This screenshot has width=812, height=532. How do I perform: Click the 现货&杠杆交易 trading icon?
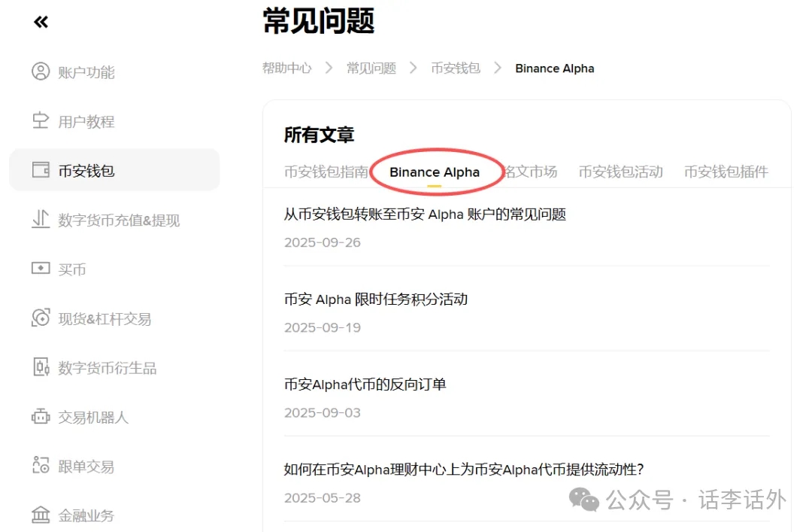41,318
